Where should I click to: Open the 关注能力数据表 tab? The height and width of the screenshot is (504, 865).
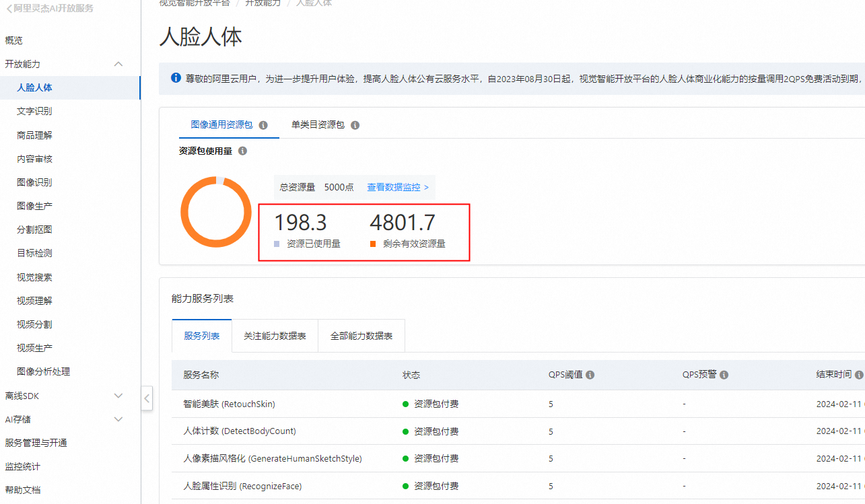point(275,336)
